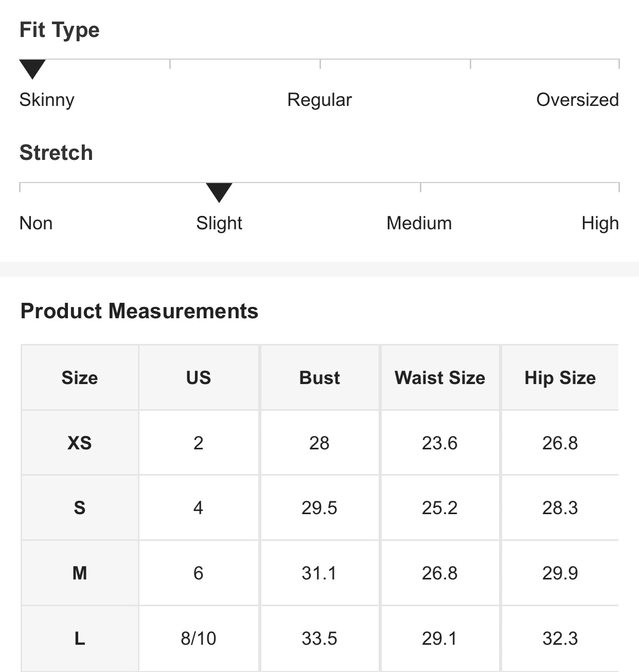Click the US column header
The width and height of the screenshot is (639, 672).
coord(199,378)
